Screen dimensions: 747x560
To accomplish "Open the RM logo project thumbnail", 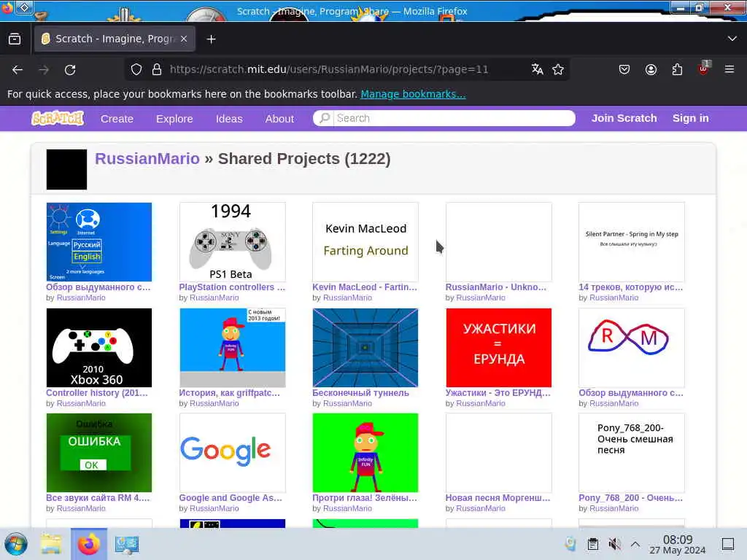I will click(x=632, y=348).
